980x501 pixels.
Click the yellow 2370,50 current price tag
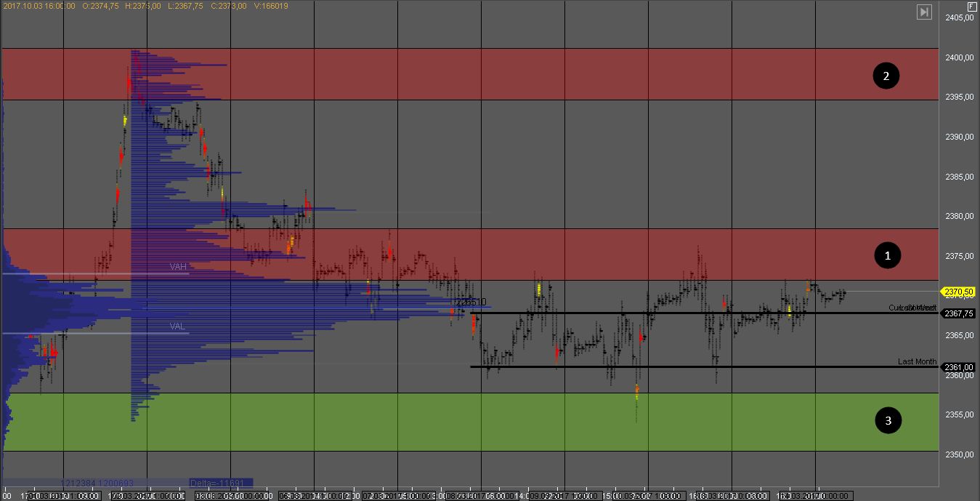point(959,292)
